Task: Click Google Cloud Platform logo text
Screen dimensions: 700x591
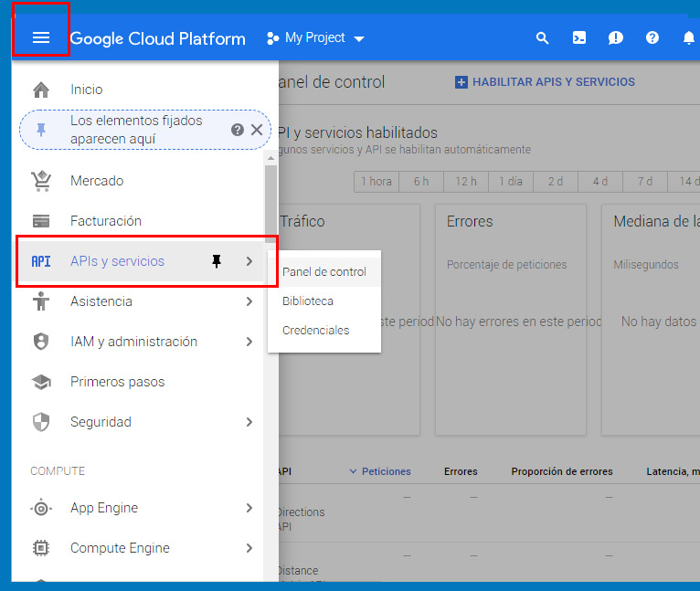Action: [157, 39]
